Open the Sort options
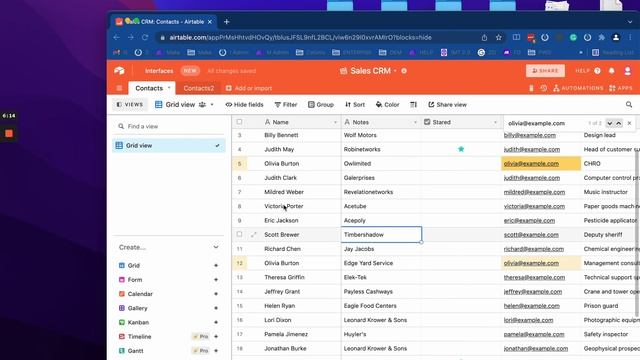 point(355,105)
